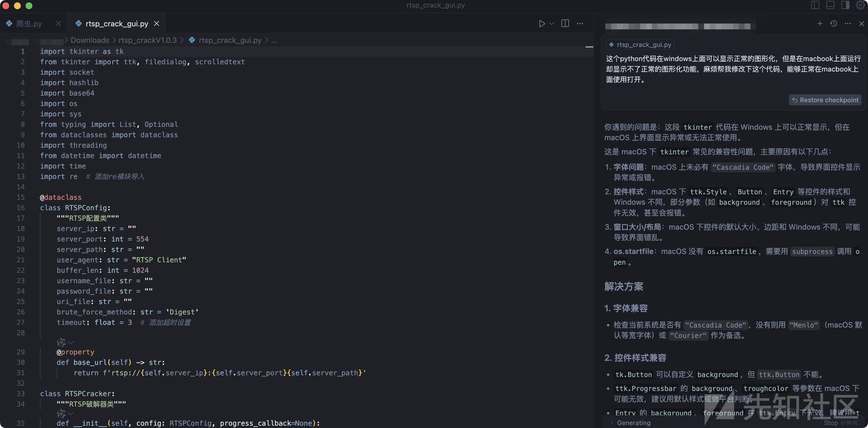This screenshot has height=428, width=868.
Task: Open chat panel more options menu
Action: (x=848, y=23)
